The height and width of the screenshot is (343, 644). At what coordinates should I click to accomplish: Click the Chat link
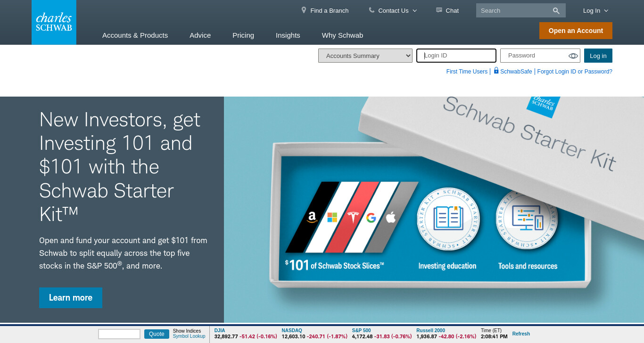pos(452,10)
